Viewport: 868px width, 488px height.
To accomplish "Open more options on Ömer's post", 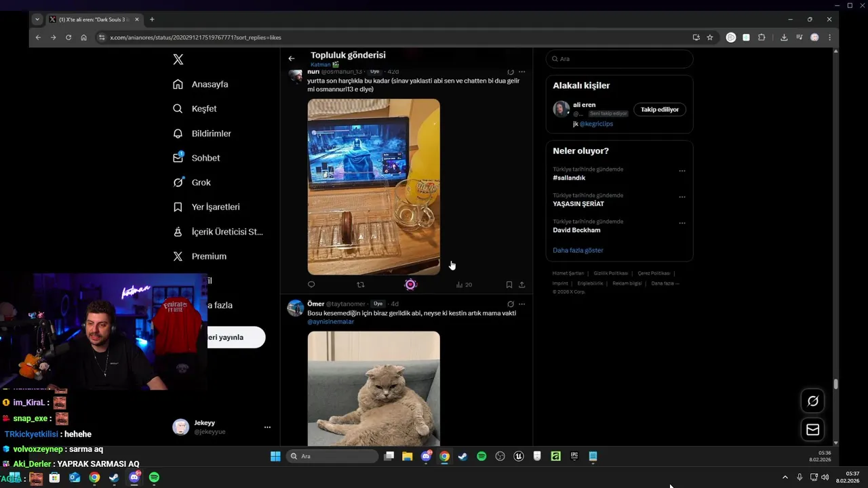I will 521,304.
